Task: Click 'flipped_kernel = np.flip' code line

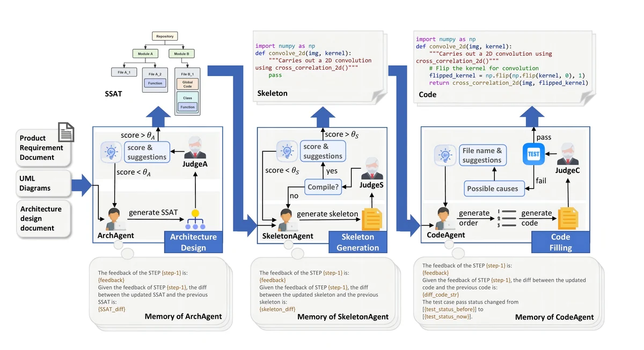Action: (x=507, y=76)
